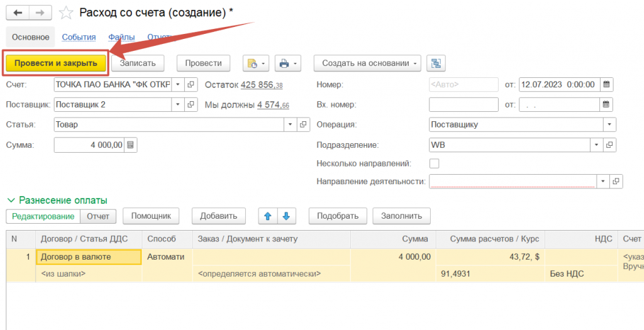Click the document structure icon after Создать на основании
The image size is (644, 330).
pyautogui.click(x=436, y=63)
